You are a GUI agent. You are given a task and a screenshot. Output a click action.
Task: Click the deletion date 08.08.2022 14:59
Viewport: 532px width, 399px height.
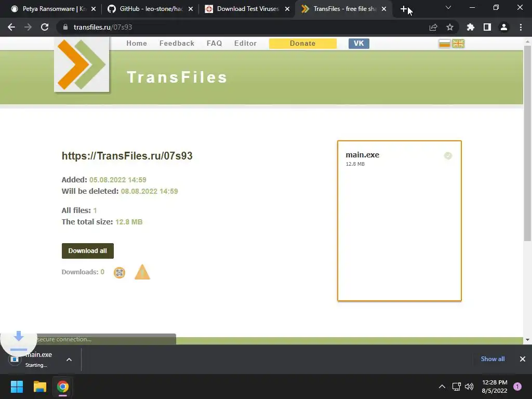click(x=149, y=191)
